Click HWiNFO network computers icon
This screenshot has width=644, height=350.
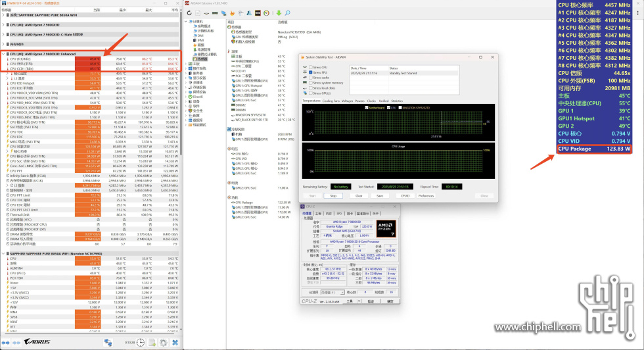tap(108, 343)
